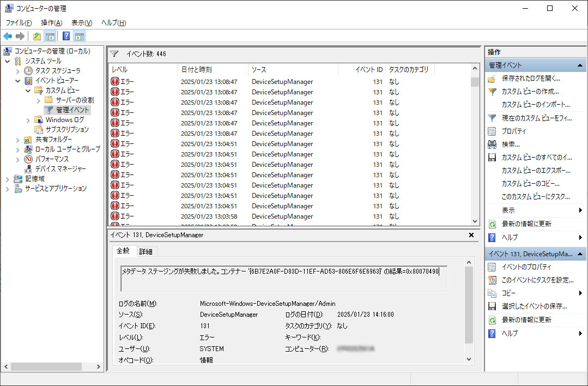Toggle the console tree show/hide toolbar icon

(50, 37)
